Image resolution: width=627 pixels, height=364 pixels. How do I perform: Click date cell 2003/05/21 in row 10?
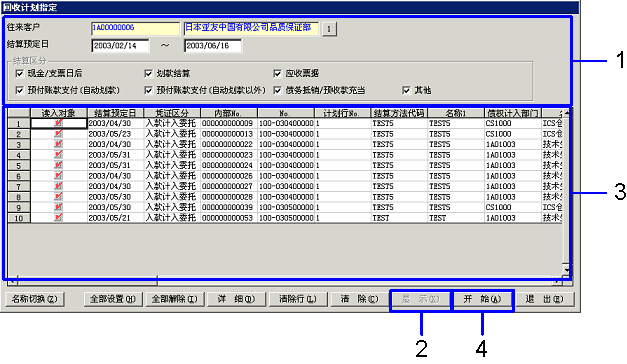115,218
